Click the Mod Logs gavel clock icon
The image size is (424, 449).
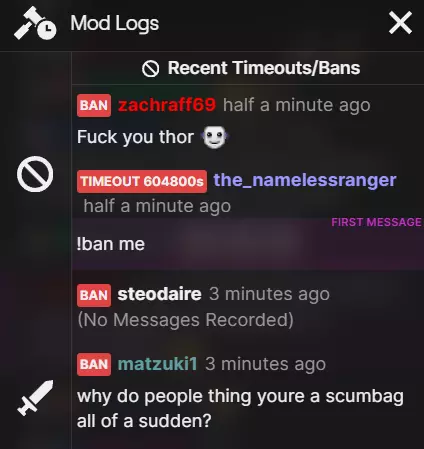click(x=35, y=23)
